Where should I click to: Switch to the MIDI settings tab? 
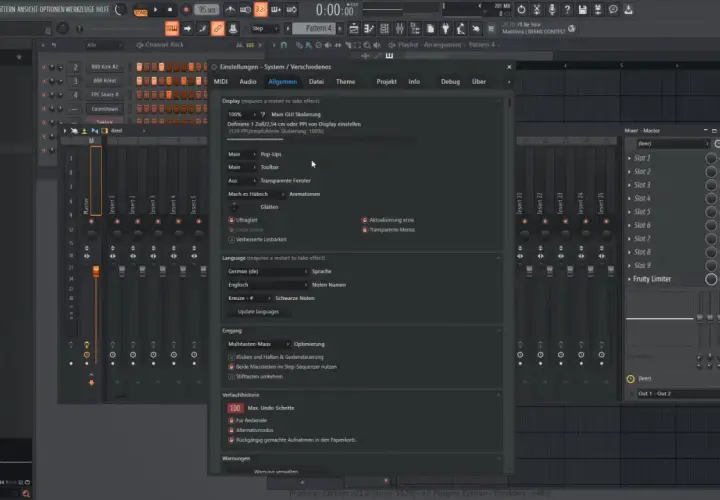click(221, 82)
